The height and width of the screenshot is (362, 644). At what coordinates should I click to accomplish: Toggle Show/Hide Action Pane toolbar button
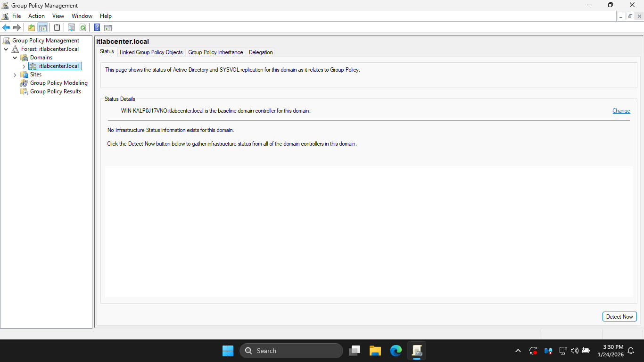point(108,28)
